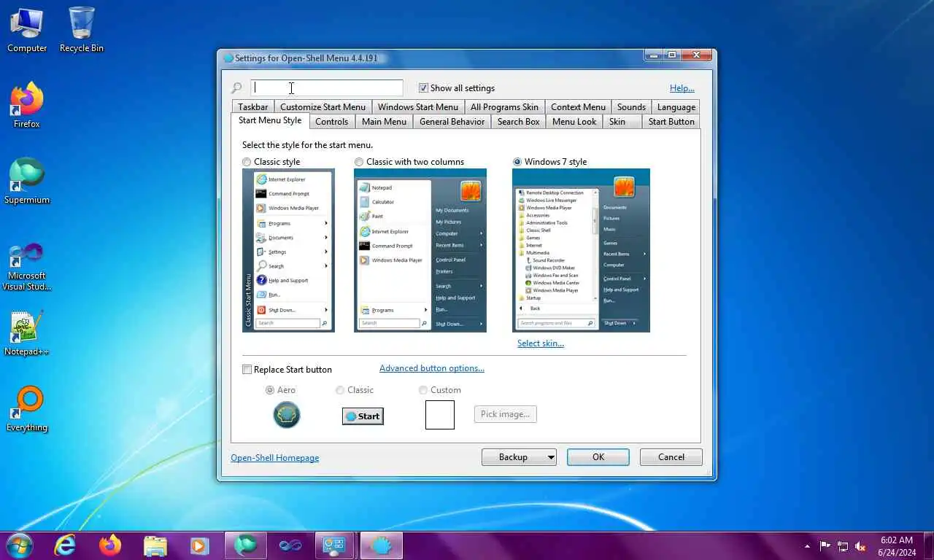The height and width of the screenshot is (560, 934).
Task: Open the Context Menu tab
Action: [578, 107]
